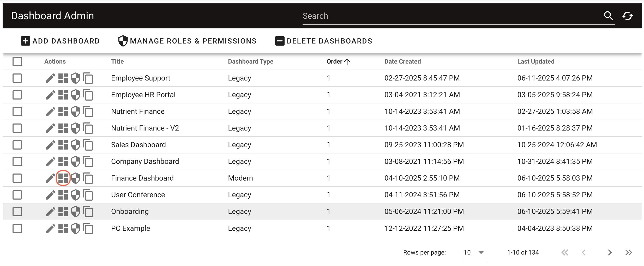644x266 pixels.
Task: Select the Nutrient Finance - V2 row checkbox
Action: click(x=17, y=128)
